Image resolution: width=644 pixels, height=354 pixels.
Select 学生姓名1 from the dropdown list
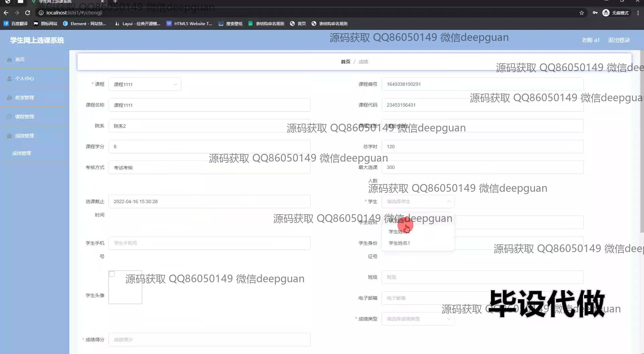(x=399, y=243)
